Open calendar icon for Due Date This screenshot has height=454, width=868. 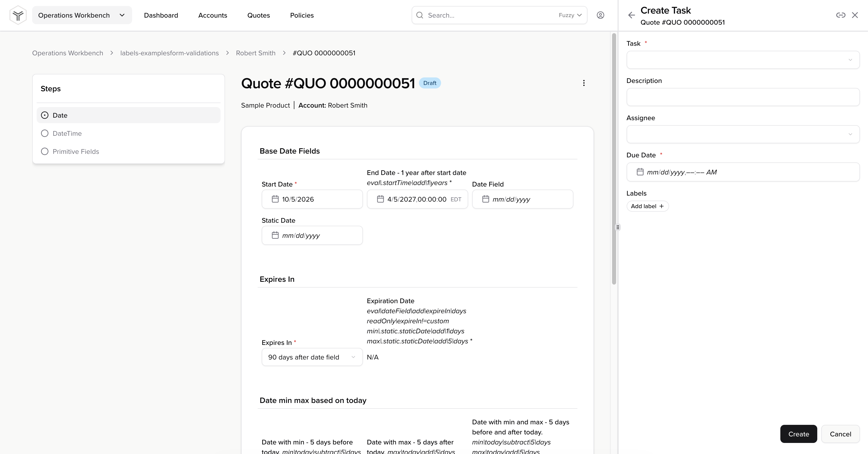640,172
